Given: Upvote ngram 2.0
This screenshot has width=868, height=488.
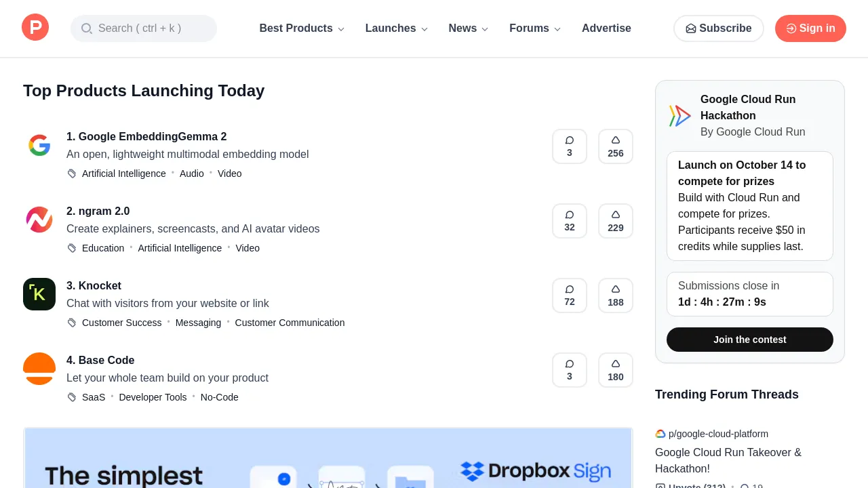Looking at the screenshot, I should [616, 221].
